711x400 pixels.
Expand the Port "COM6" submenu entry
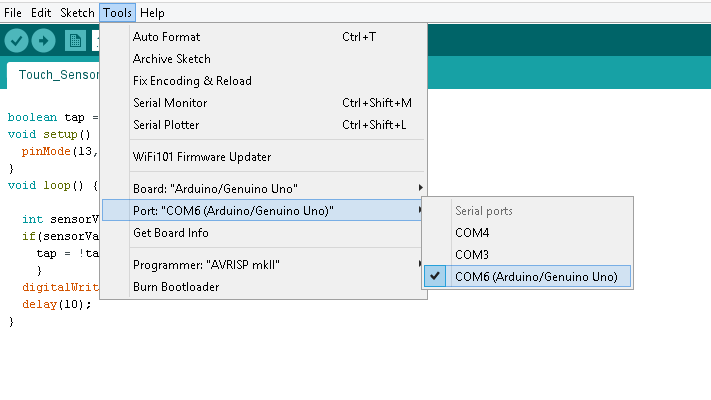point(263,210)
